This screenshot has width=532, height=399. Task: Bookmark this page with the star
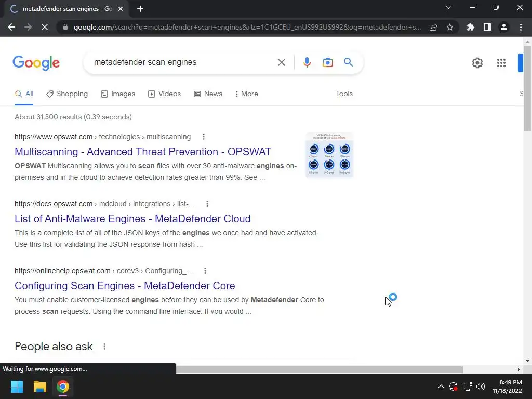450,27
